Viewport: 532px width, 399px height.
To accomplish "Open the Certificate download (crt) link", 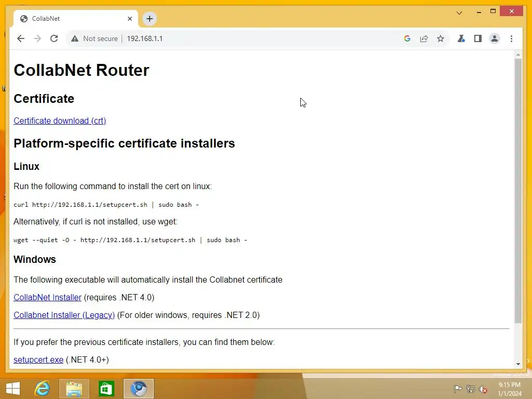I will coord(60,121).
